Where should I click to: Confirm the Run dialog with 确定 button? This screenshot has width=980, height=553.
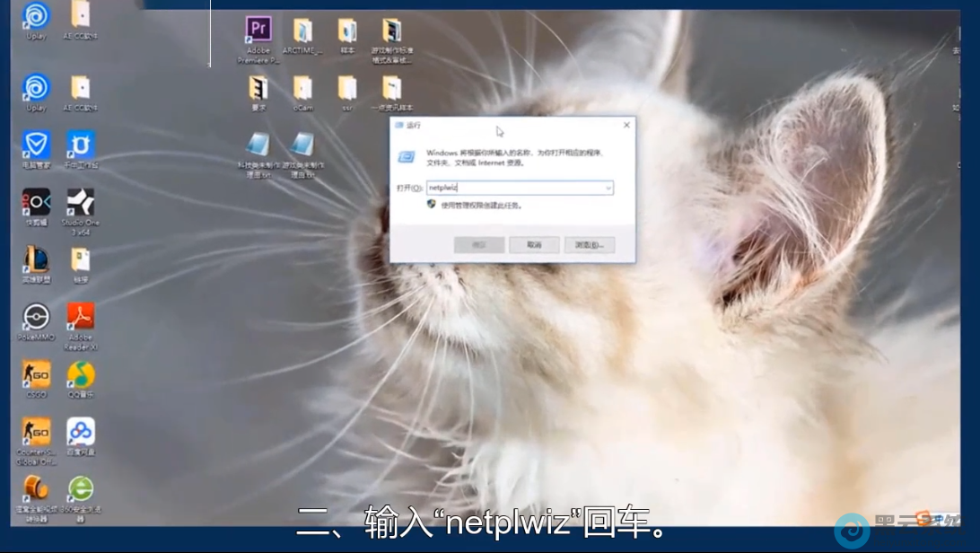point(479,245)
